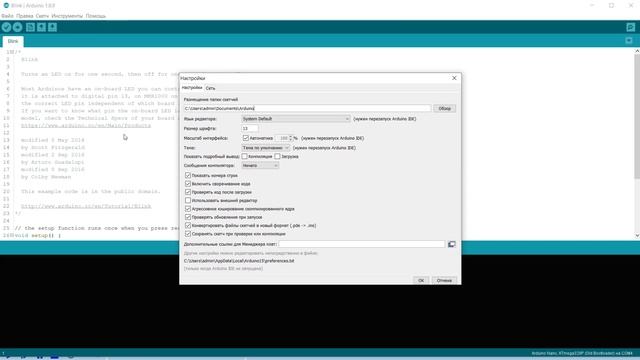Screen dimensions: 640x360
Task: Toggle convert sketch files to .ino checkbox
Action: 188,225
